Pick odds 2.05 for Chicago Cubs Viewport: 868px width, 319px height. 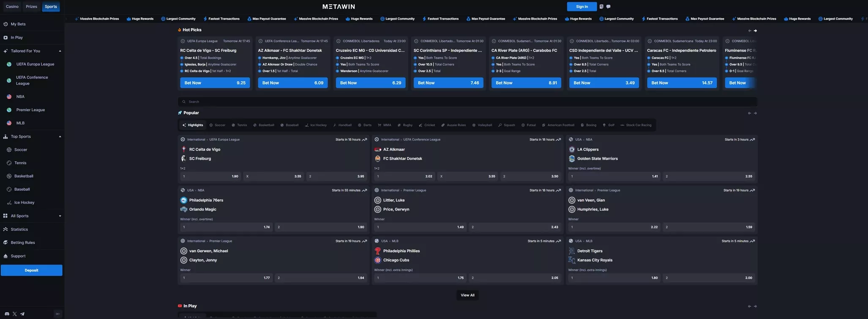click(515, 278)
